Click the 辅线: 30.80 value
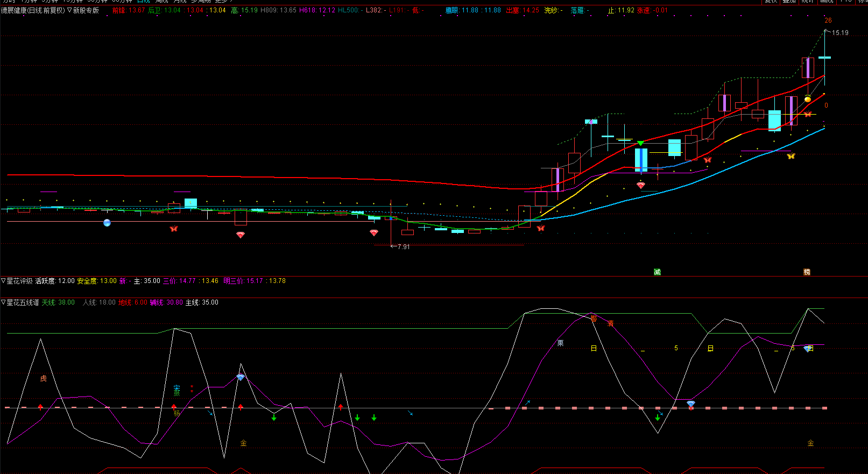The width and height of the screenshot is (868, 474). [x=166, y=302]
